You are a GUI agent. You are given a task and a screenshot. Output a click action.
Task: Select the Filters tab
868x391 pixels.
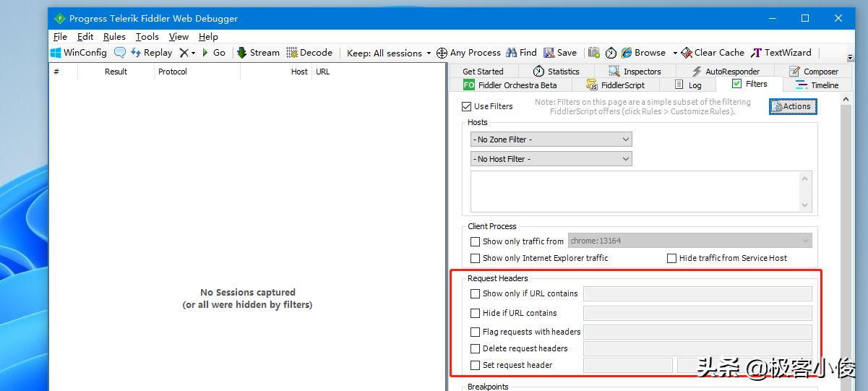(x=749, y=84)
